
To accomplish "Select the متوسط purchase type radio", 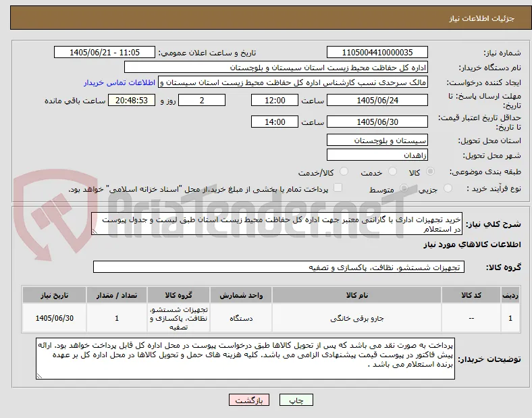I will [x=404, y=188].
